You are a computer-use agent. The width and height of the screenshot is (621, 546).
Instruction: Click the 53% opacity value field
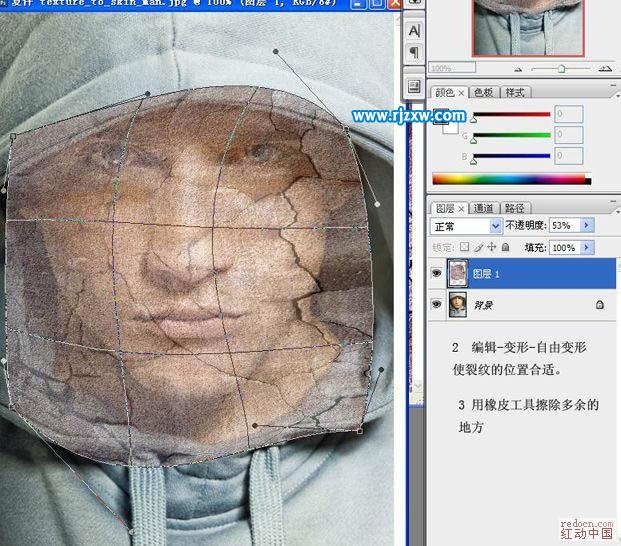tap(565, 225)
